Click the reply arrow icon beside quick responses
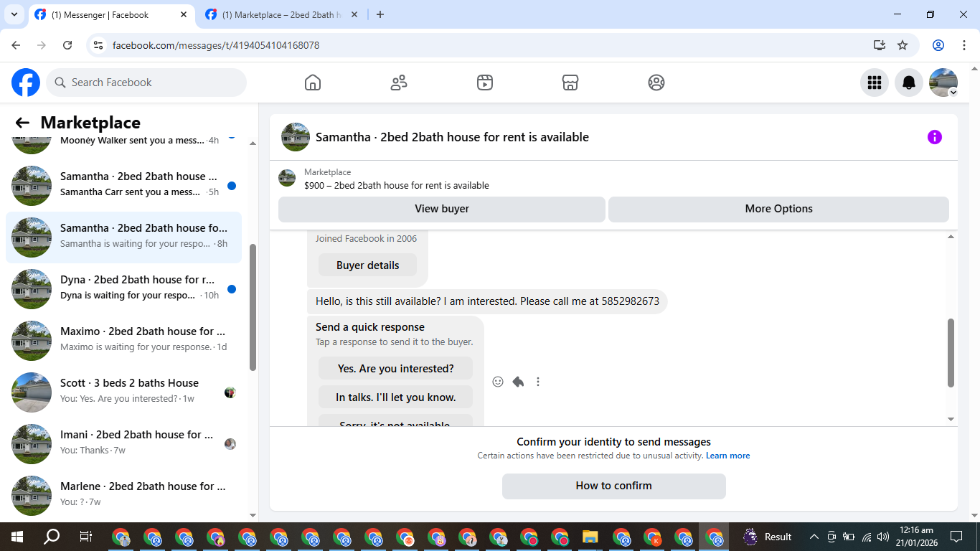This screenshot has height=551, width=980. point(518,382)
